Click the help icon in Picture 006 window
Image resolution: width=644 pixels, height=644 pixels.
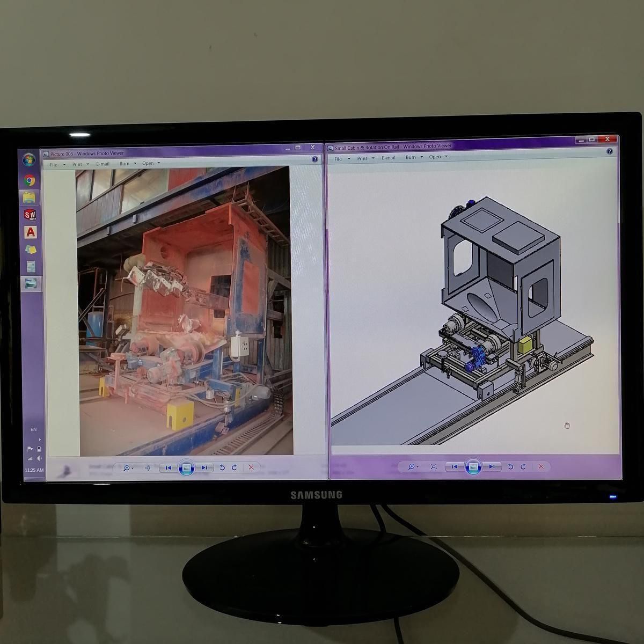point(315,160)
